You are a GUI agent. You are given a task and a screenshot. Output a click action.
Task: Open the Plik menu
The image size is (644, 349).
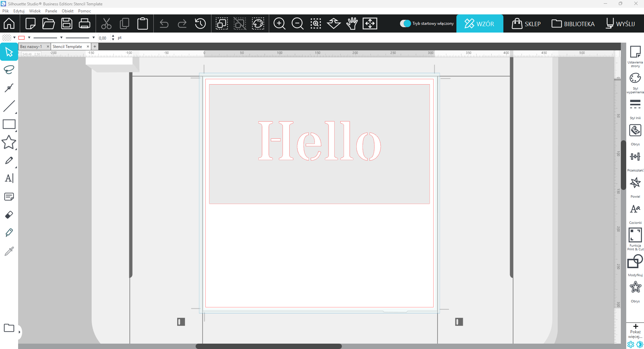click(6, 11)
